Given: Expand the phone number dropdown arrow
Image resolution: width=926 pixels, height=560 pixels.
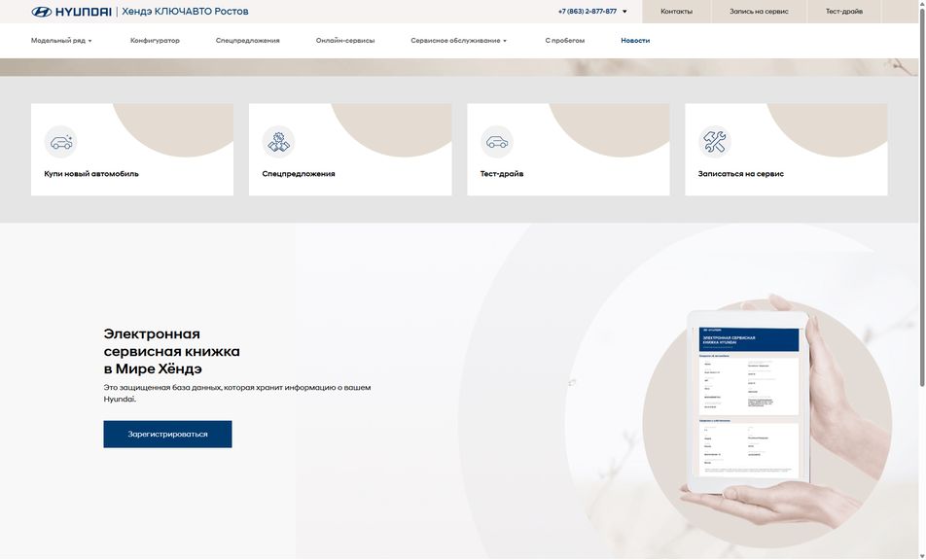Looking at the screenshot, I should (624, 12).
